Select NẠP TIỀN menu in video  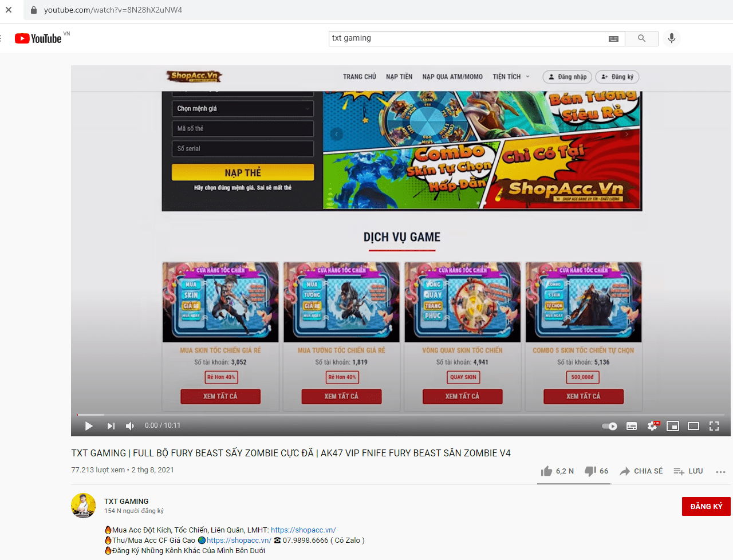[399, 77]
